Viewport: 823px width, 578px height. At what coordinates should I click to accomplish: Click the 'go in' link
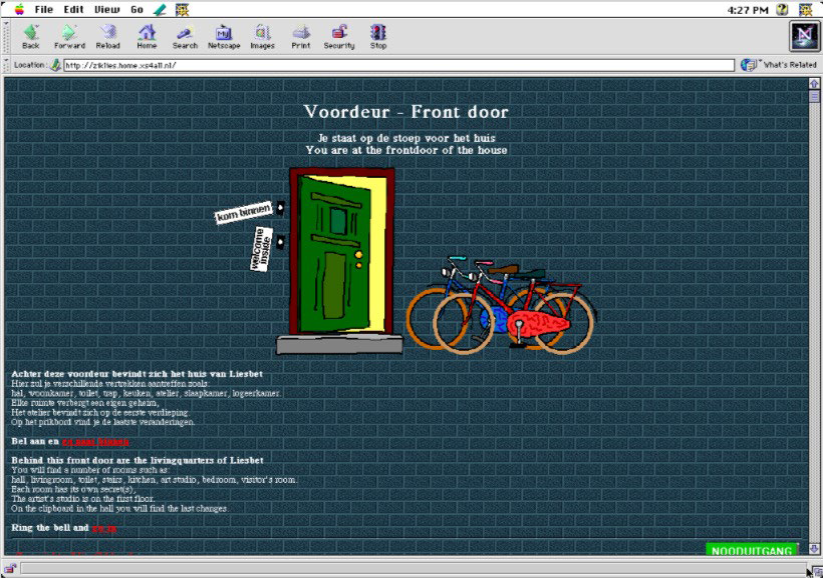coord(105,527)
